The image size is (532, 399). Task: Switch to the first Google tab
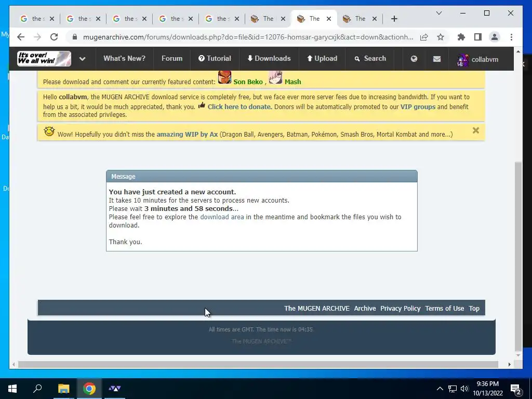(x=37, y=19)
